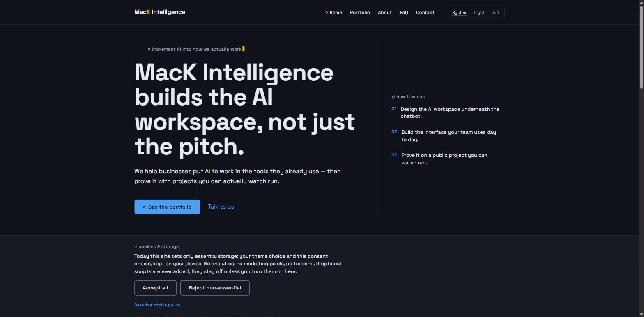644x317 pixels.
Task: Select the System theme option
Action: (460, 12)
